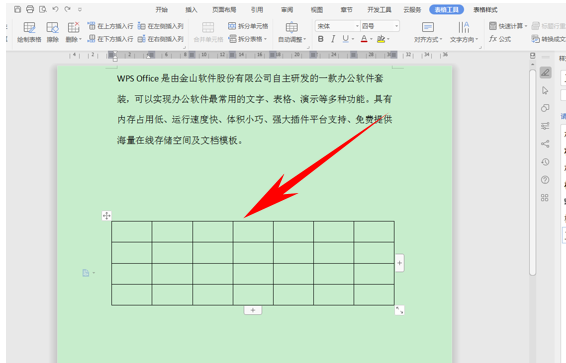Screen dimensions: 566x363
Task: Click the first cell of the table
Action: 132,232
